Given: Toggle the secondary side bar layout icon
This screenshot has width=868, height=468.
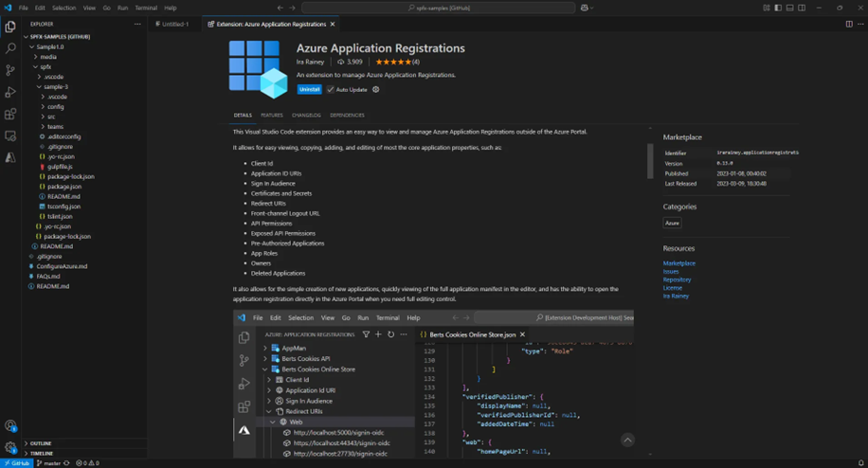Looking at the screenshot, I should tap(802, 8).
